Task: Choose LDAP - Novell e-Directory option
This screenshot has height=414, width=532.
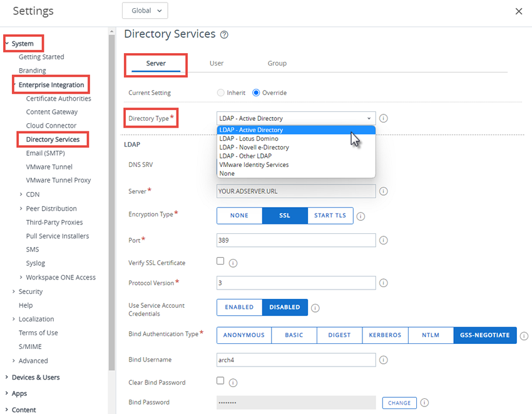Action: click(x=296, y=148)
